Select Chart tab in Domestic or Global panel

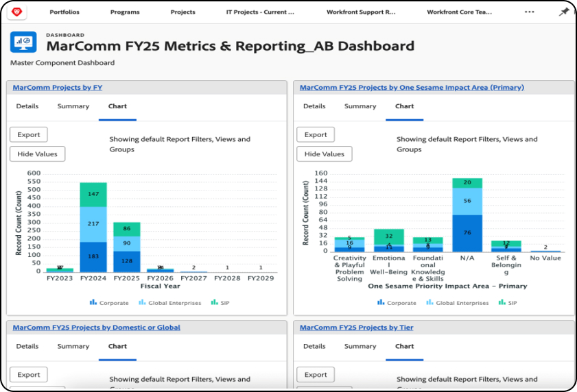[117, 346]
